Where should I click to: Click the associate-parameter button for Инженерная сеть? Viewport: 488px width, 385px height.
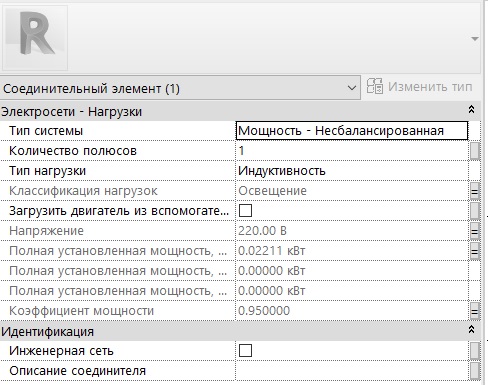474,351
